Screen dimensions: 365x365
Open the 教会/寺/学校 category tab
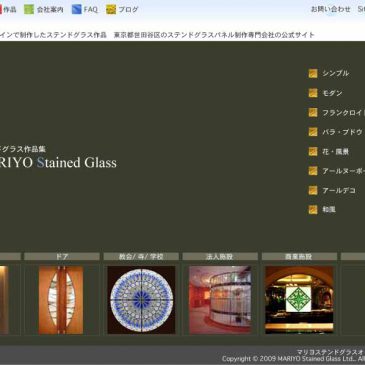point(141,256)
